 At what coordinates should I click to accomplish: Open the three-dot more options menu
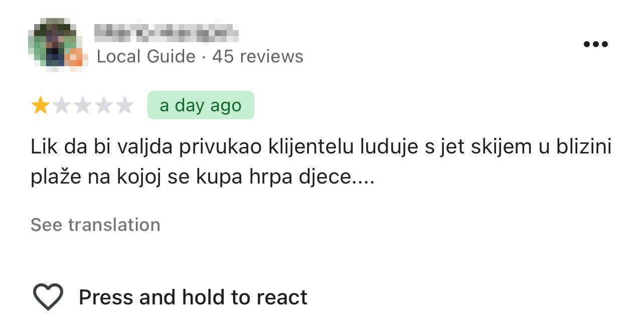595,44
